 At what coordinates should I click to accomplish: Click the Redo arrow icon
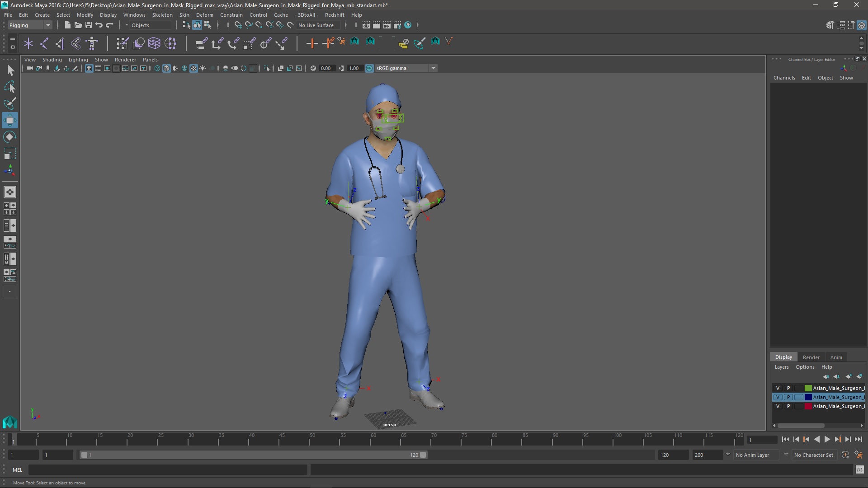point(110,25)
